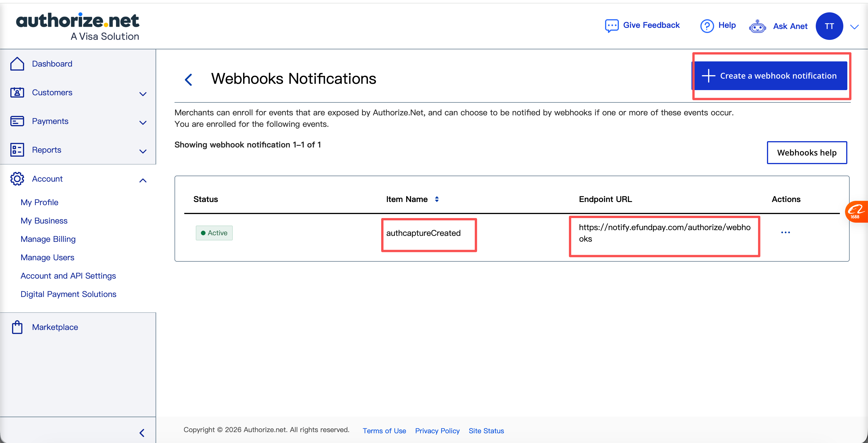Click the Payments credit card icon

(17, 121)
